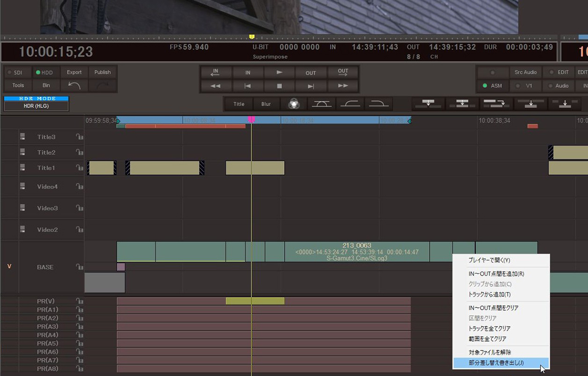This screenshot has width=588, height=376.
Task: Stop playback with the square button
Action: (279, 86)
